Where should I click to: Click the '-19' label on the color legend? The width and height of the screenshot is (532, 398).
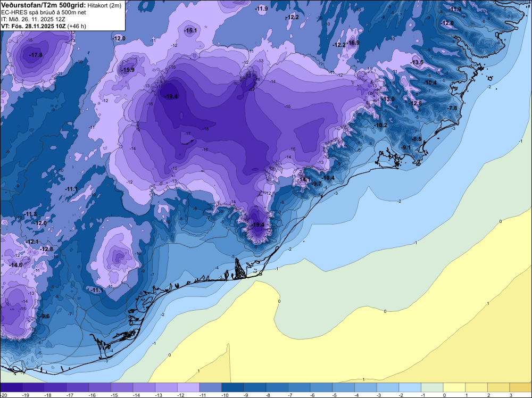coord(24,395)
